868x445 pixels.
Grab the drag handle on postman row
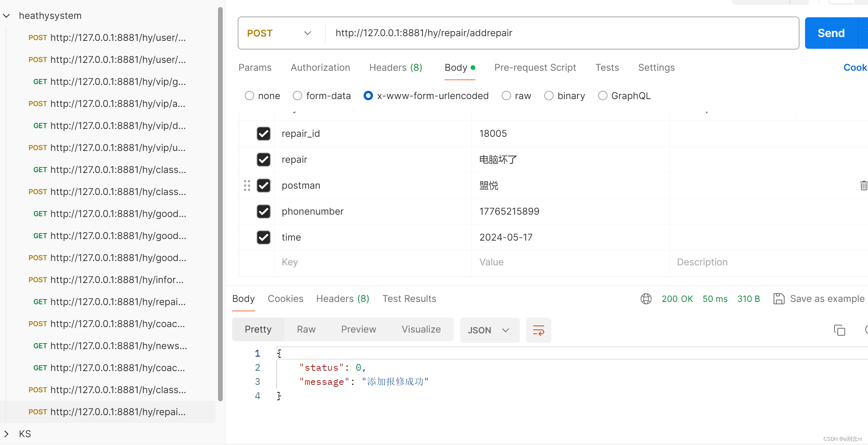247,186
